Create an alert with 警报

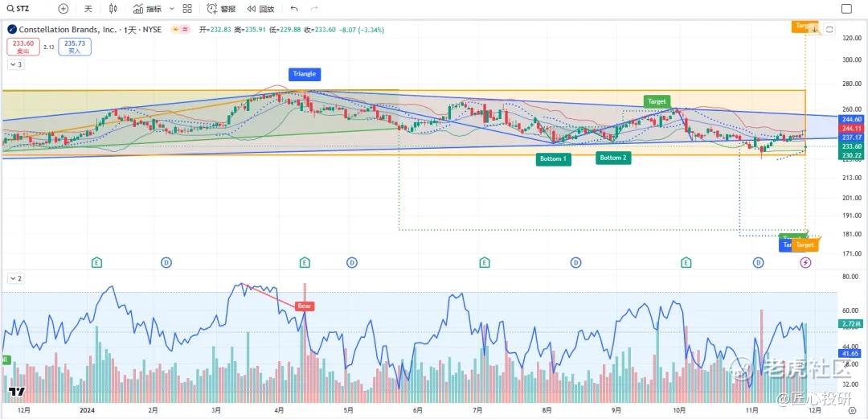coord(222,9)
